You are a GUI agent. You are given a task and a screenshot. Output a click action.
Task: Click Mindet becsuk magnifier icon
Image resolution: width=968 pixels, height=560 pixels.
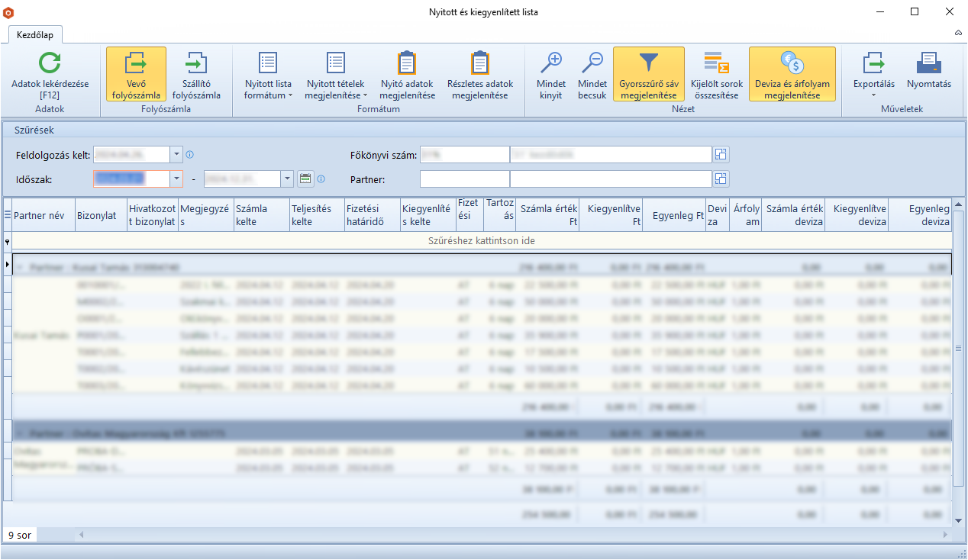click(592, 63)
